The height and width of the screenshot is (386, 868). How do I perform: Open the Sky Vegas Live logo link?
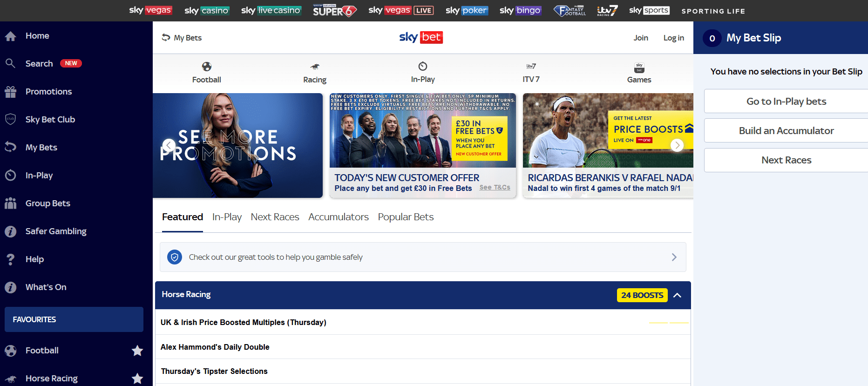click(401, 10)
